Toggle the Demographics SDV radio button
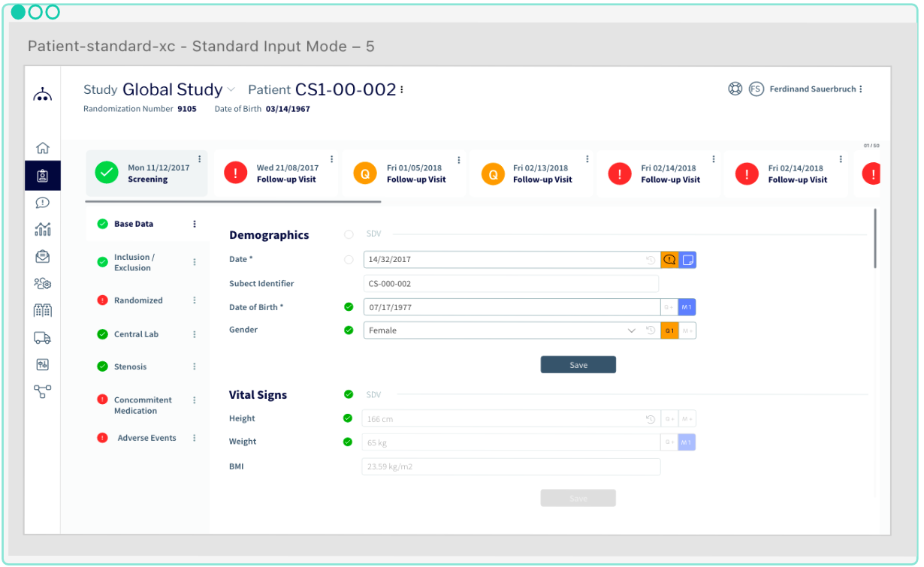This screenshot has width=924, height=567. point(349,235)
